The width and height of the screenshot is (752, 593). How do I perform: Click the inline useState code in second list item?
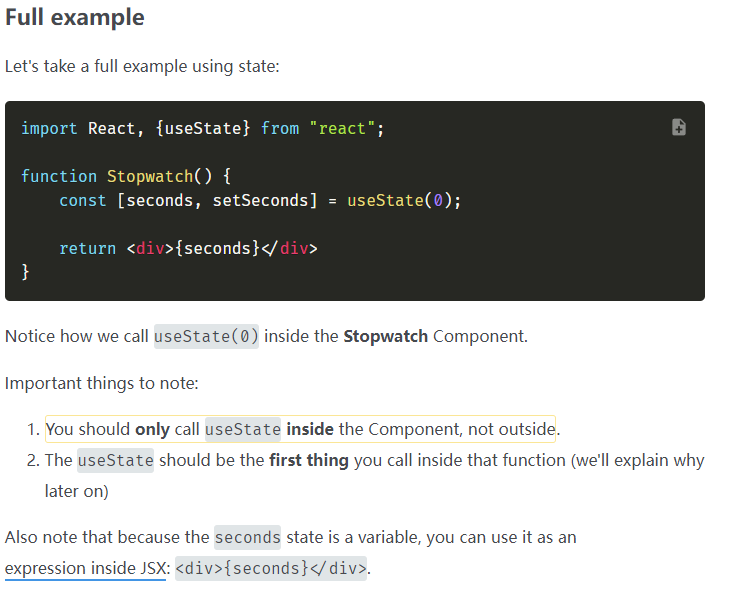(x=115, y=461)
